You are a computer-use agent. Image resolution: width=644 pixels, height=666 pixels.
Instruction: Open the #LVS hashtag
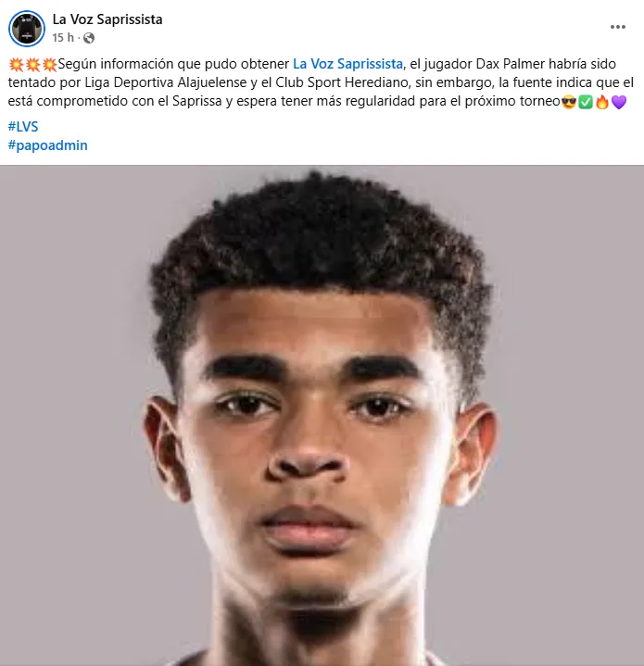tap(23, 127)
